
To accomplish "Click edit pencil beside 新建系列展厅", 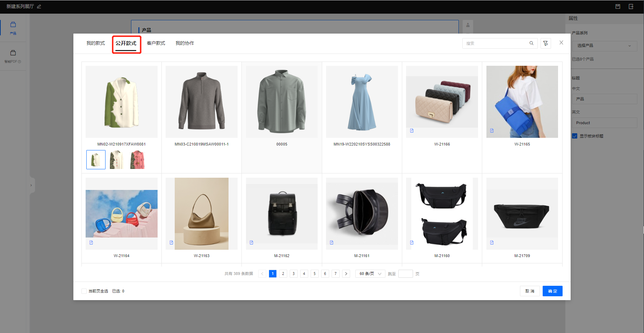I will coord(39,7).
